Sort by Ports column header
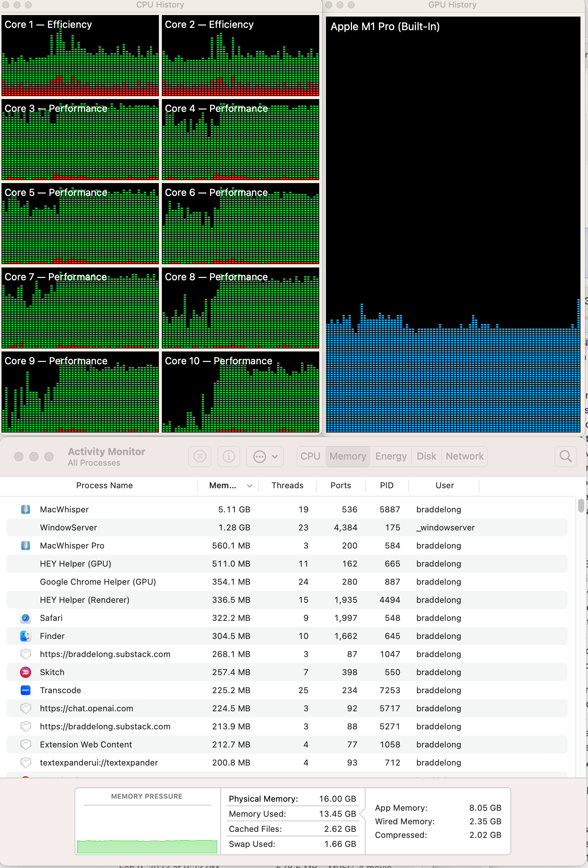 (x=341, y=485)
